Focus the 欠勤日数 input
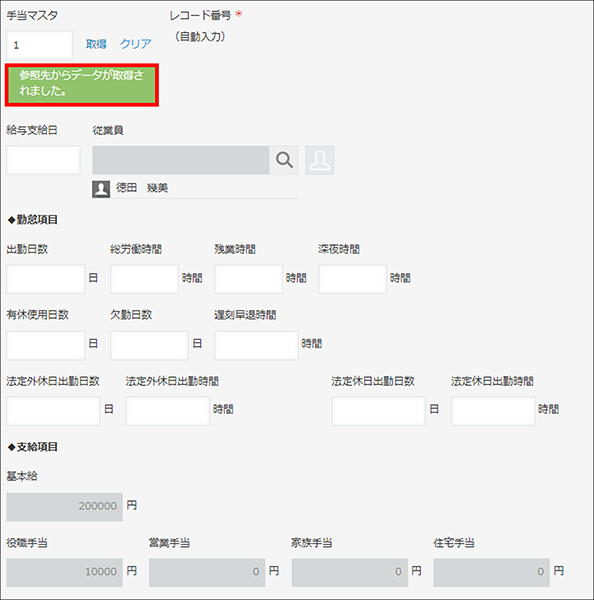The image size is (594, 600). (x=149, y=345)
